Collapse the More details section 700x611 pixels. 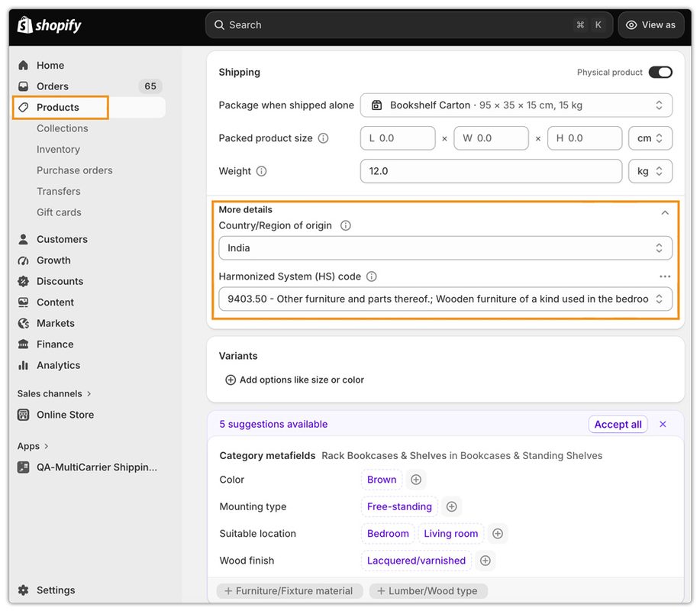665,212
